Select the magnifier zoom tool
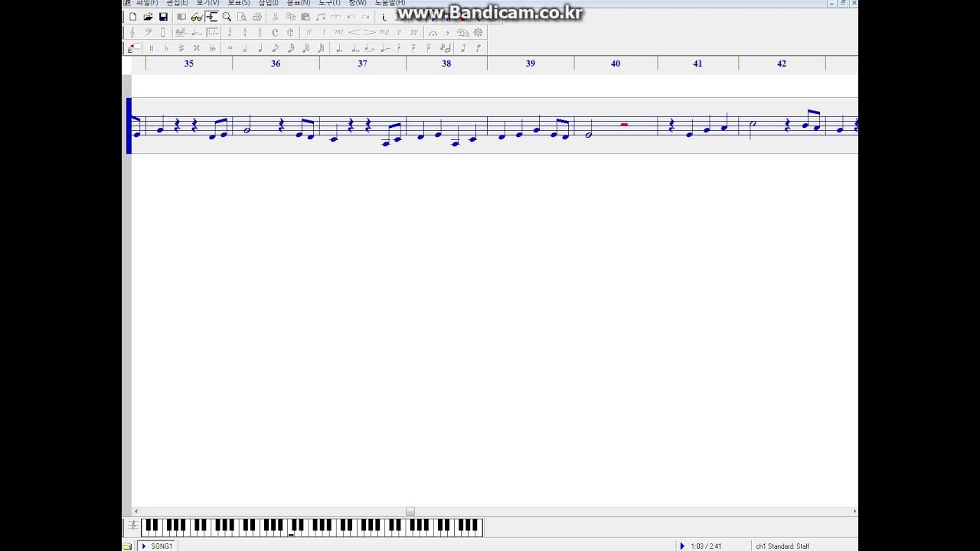 click(x=227, y=17)
